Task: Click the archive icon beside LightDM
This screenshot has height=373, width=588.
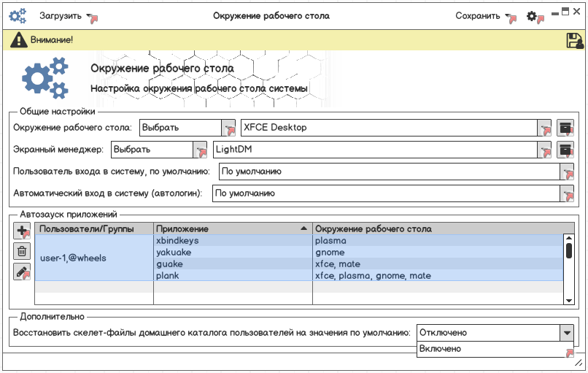Action: [x=565, y=150]
